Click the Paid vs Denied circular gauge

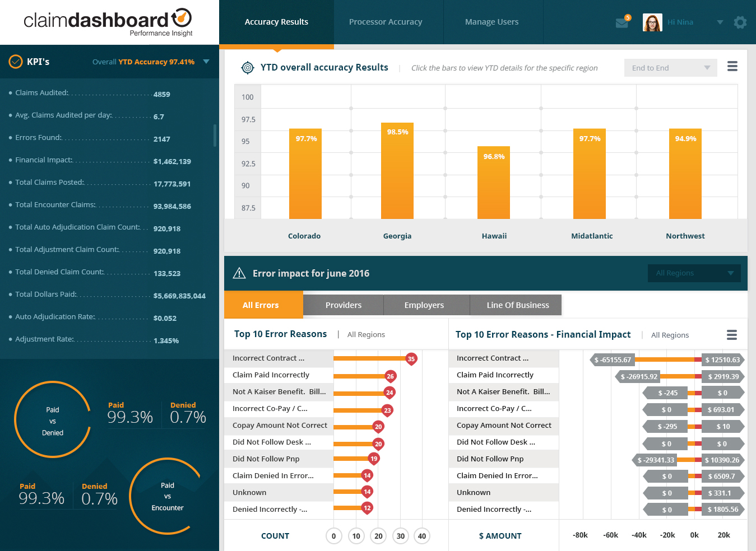tap(53, 421)
